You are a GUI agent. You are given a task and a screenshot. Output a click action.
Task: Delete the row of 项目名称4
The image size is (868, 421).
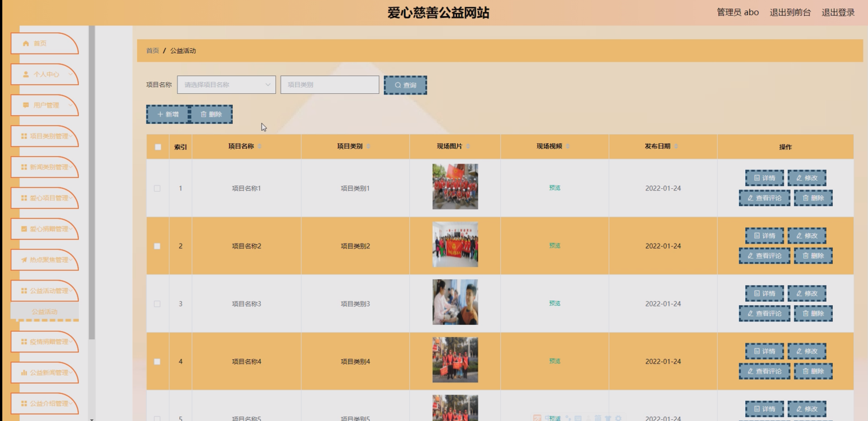coord(813,371)
